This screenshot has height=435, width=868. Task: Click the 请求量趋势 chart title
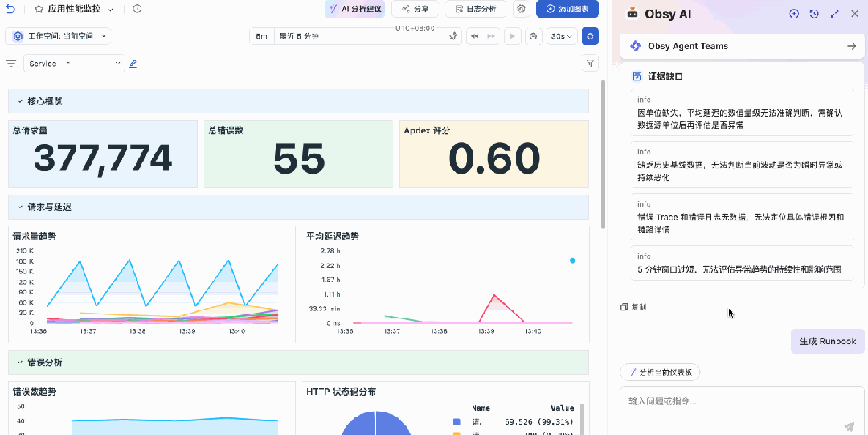35,236
